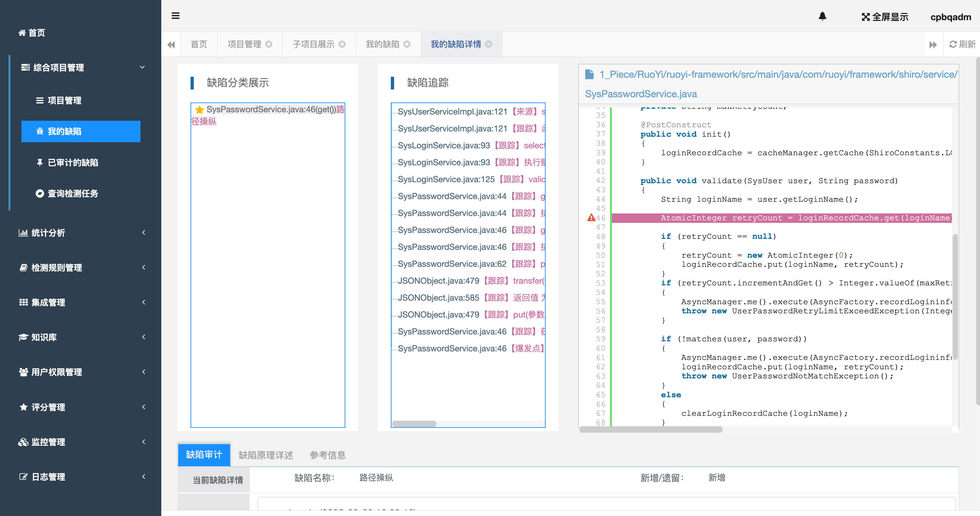Click the home icon in sidebar
This screenshot has height=516, width=980.
coord(22,33)
